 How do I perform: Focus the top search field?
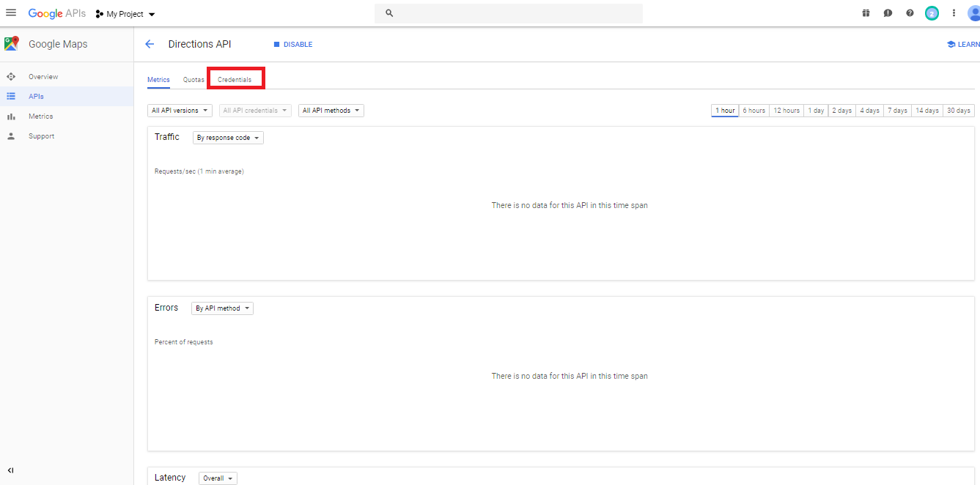pos(509,13)
